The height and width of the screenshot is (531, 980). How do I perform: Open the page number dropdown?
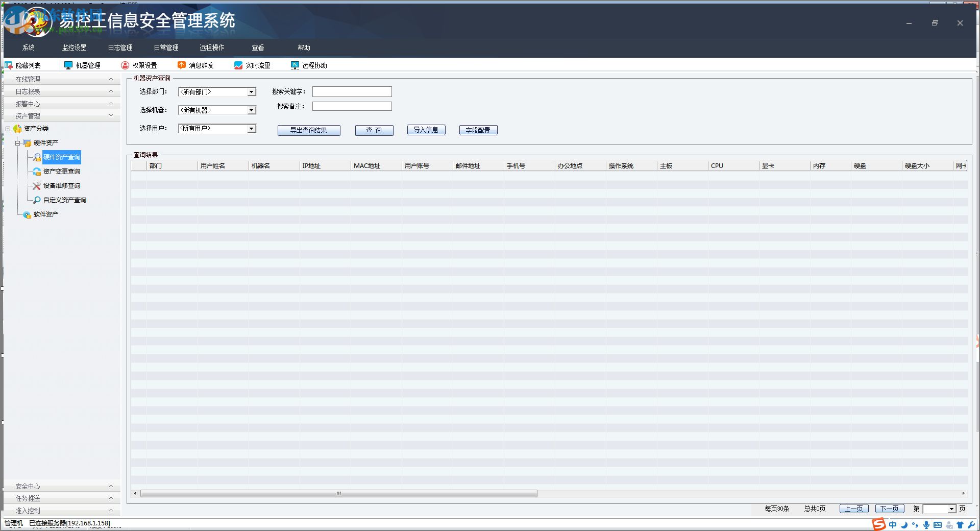(951, 509)
